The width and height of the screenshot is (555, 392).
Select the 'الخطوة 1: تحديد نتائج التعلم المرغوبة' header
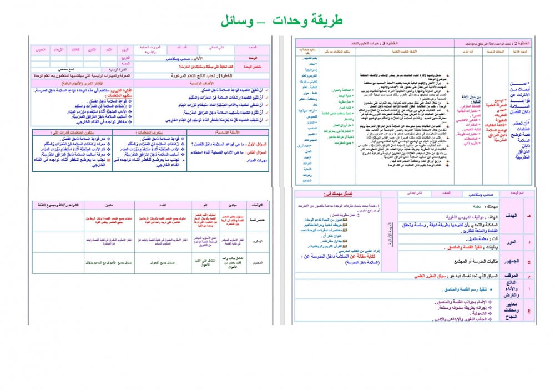[203, 74]
